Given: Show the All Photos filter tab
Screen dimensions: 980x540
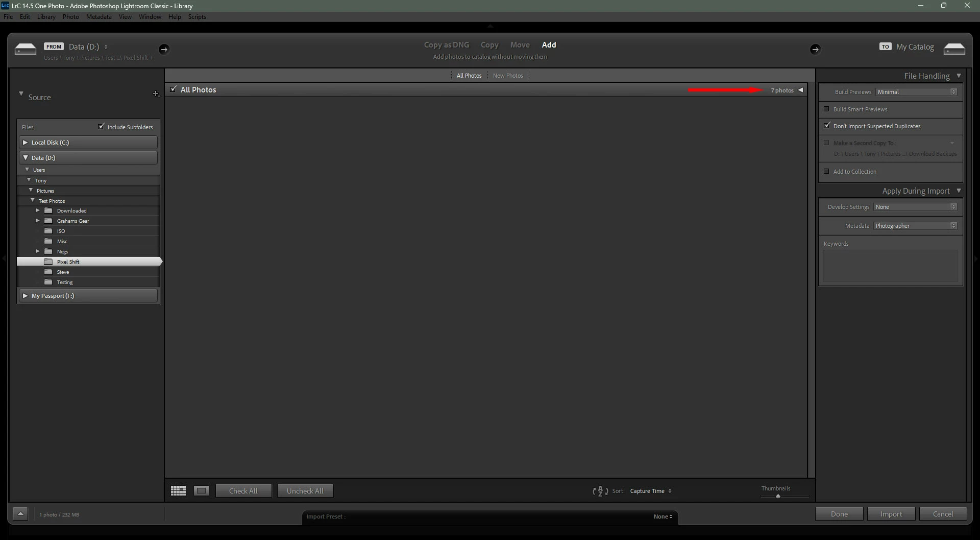Looking at the screenshot, I should coord(469,76).
